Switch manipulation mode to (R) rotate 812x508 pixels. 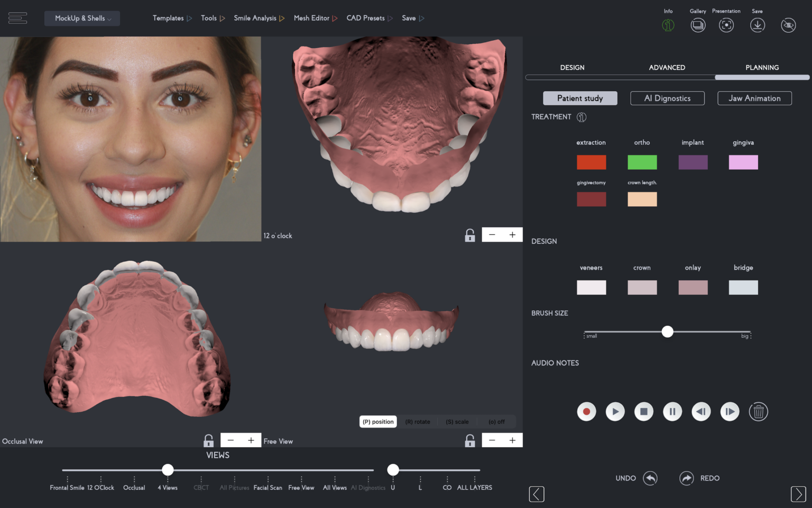coord(417,421)
